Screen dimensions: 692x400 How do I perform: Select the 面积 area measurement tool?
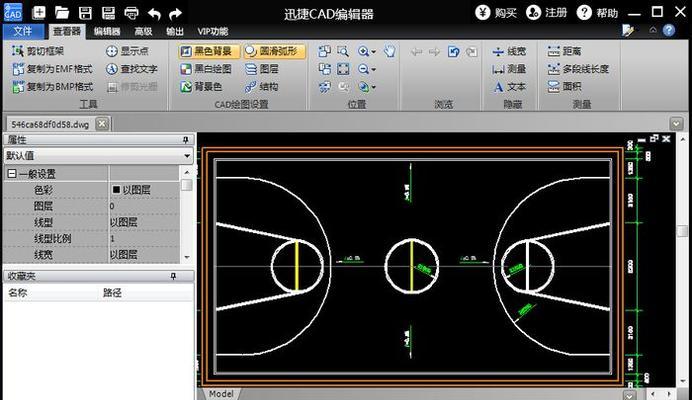coord(564,87)
